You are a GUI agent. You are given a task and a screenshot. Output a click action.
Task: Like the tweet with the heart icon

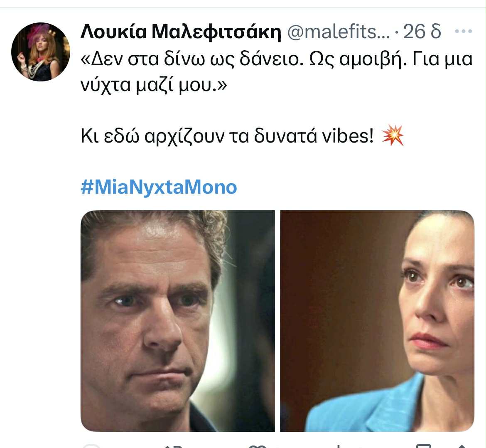pos(258,446)
